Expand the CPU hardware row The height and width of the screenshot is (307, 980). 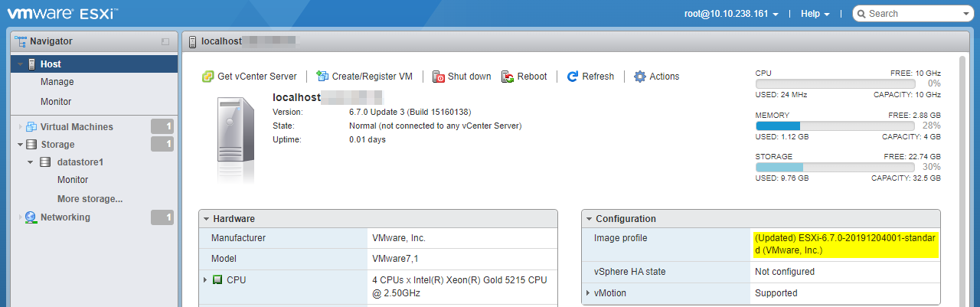tap(205, 280)
